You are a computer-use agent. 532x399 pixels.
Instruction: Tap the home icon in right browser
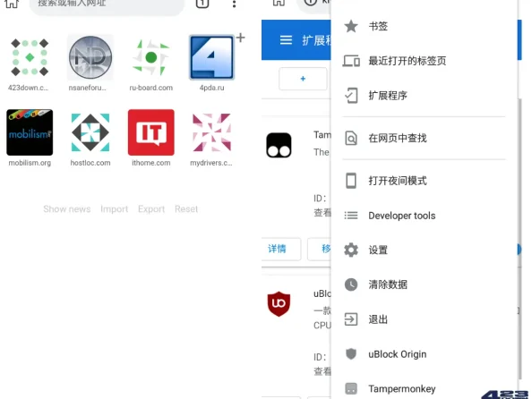click(279, 3)
